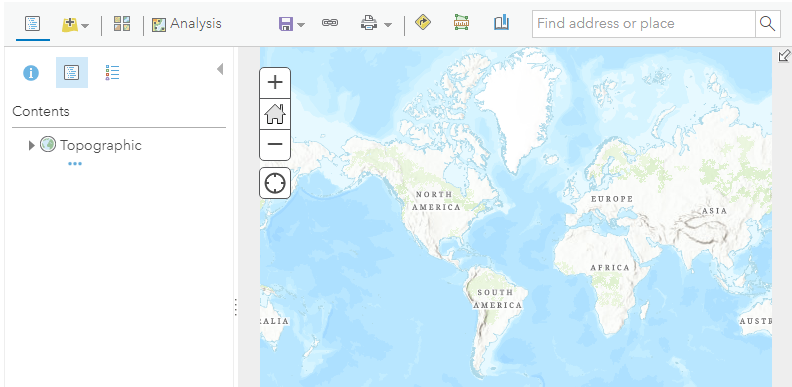The image size is (792, 387).
Task: Open the Save dropdown arrow
Action: 301,25
